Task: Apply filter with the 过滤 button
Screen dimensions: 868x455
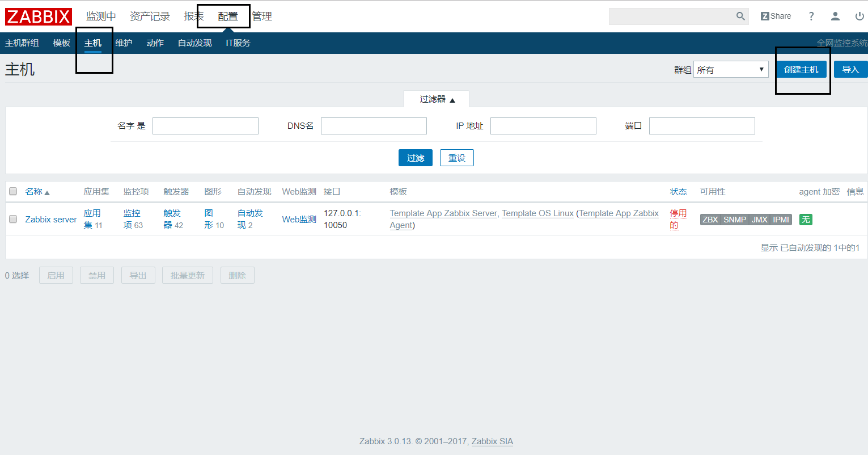Action: pyautogui.click(x=416, y=158)
